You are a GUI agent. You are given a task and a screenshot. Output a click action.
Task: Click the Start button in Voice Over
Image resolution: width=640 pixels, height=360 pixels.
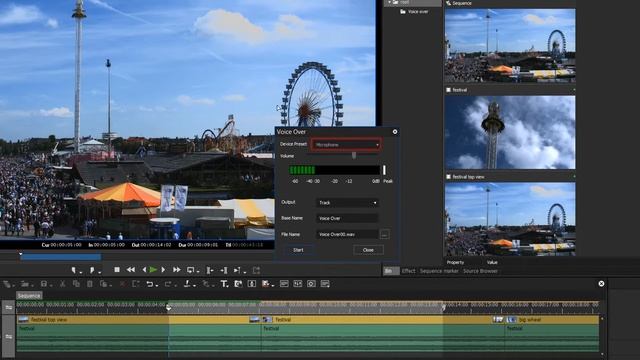point(298,250)
